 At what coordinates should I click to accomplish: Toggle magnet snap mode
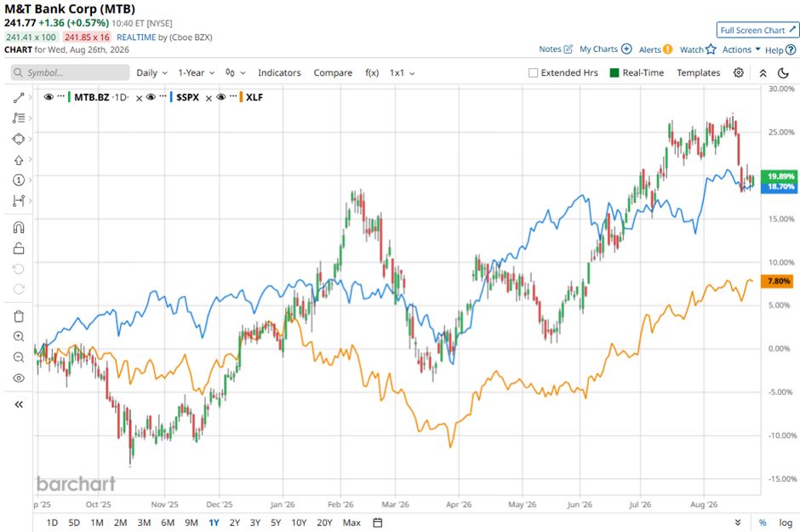(x=19, y=227)
